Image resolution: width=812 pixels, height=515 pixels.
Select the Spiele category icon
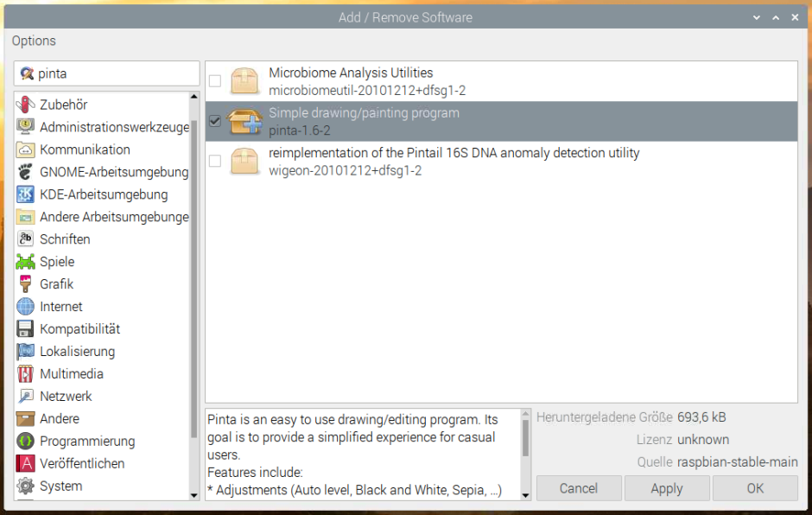coord(25,262)
